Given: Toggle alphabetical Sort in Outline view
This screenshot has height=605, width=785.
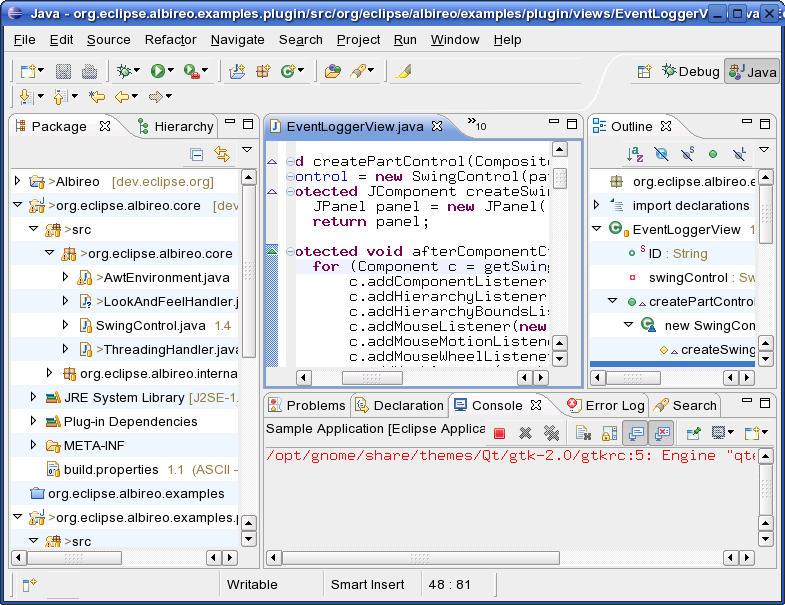Looking at the screenshot, I should pyautogui.click(x=634, y=154).
